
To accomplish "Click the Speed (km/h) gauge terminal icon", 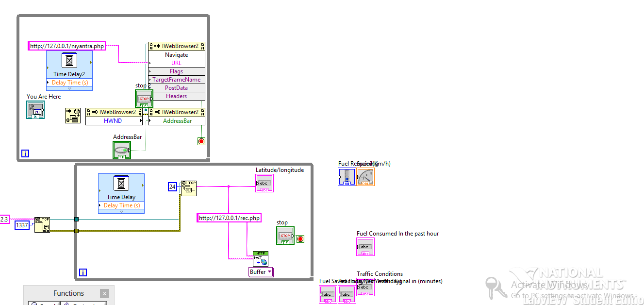I will (x=365, y=177).
